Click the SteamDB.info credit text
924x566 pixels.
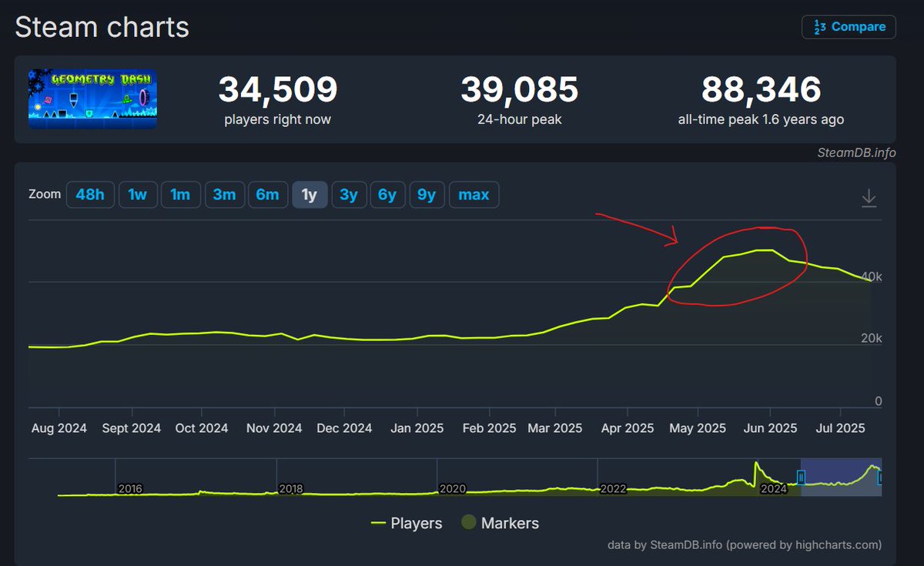coord(856,152)
